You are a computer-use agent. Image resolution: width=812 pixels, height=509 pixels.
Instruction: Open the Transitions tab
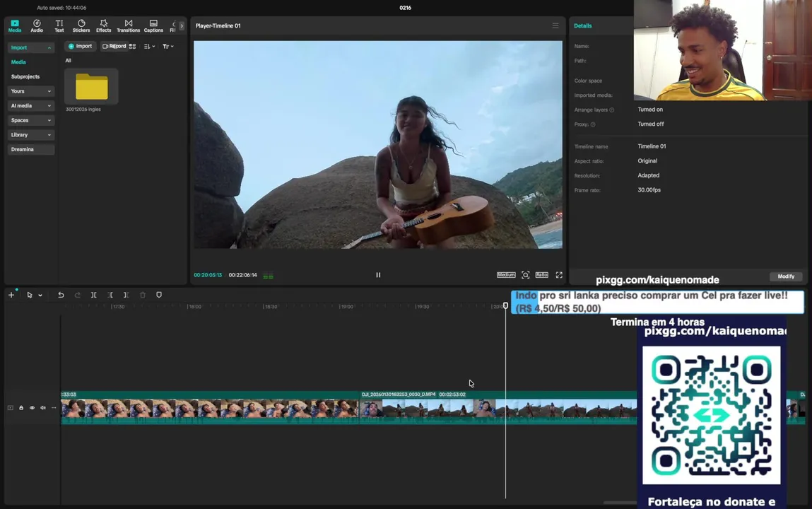[129, 26]
